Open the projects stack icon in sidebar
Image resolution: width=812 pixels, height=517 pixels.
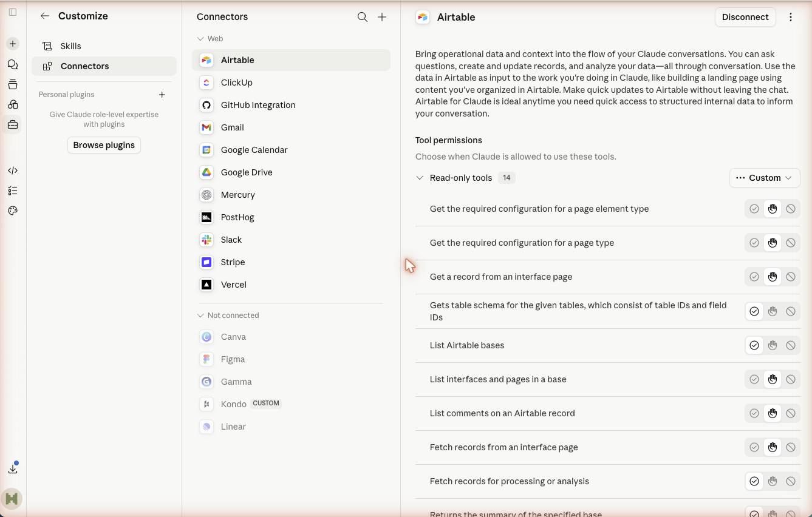(x=13, y=84)
